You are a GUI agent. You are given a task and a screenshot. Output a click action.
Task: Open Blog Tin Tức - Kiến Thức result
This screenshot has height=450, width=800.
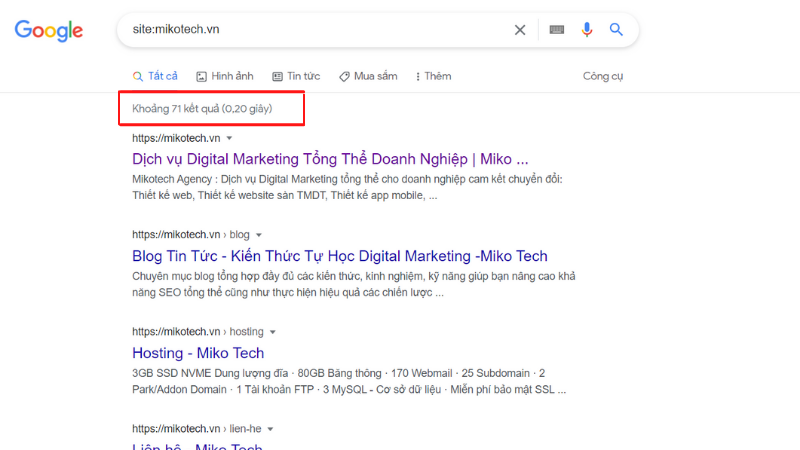click(x=340, y=256)
